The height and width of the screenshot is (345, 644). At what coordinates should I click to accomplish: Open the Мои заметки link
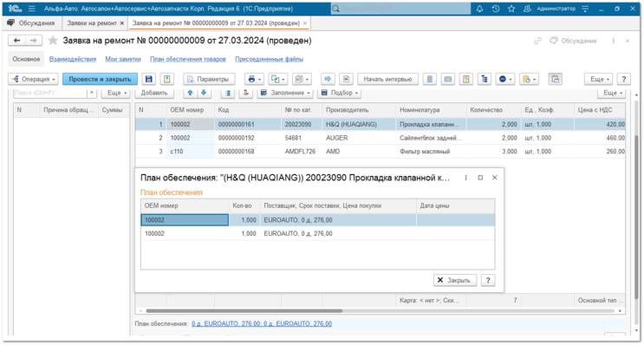click(x=123, y=59)
